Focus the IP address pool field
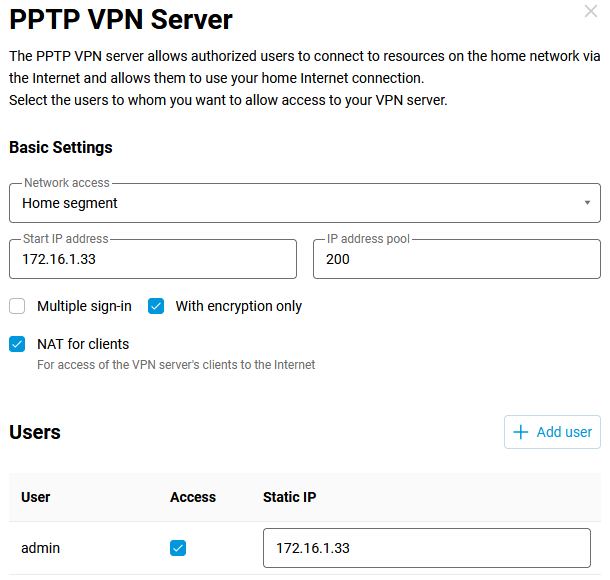Viewport: 610px width, 580px height. pos(456,259)
